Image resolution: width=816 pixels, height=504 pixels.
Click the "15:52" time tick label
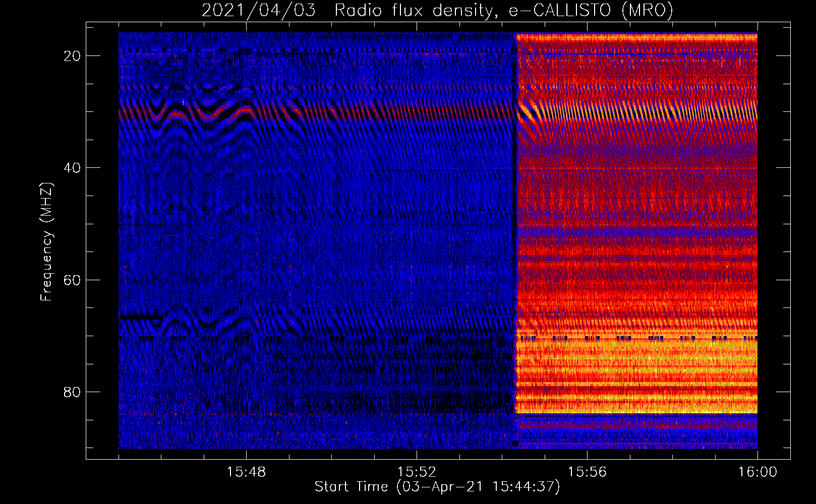pyautogui.click(x=417, y=472)
